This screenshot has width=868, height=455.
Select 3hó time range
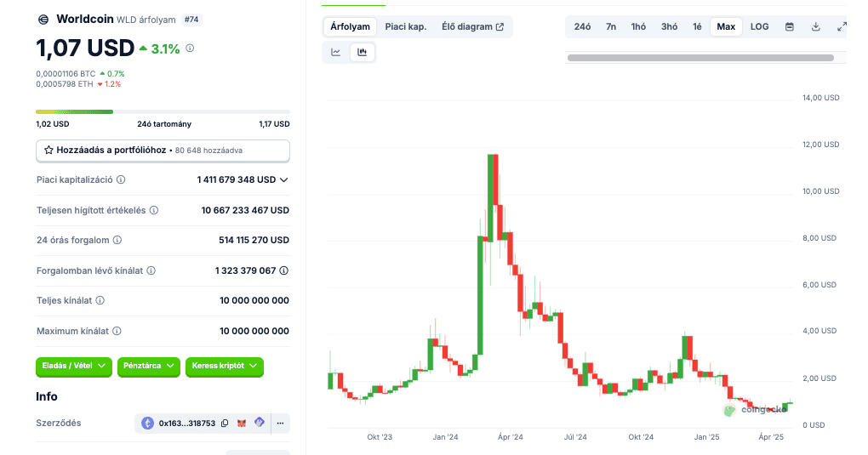click(669, 26)
